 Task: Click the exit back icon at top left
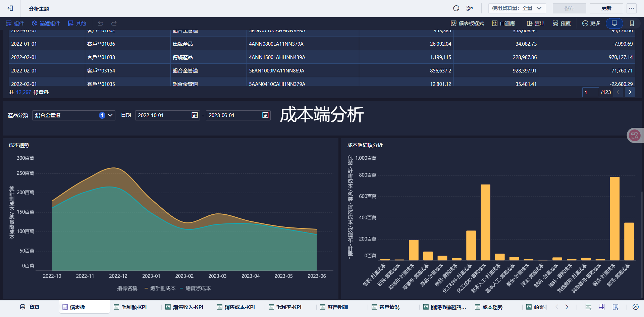click(x=10, y=8)
